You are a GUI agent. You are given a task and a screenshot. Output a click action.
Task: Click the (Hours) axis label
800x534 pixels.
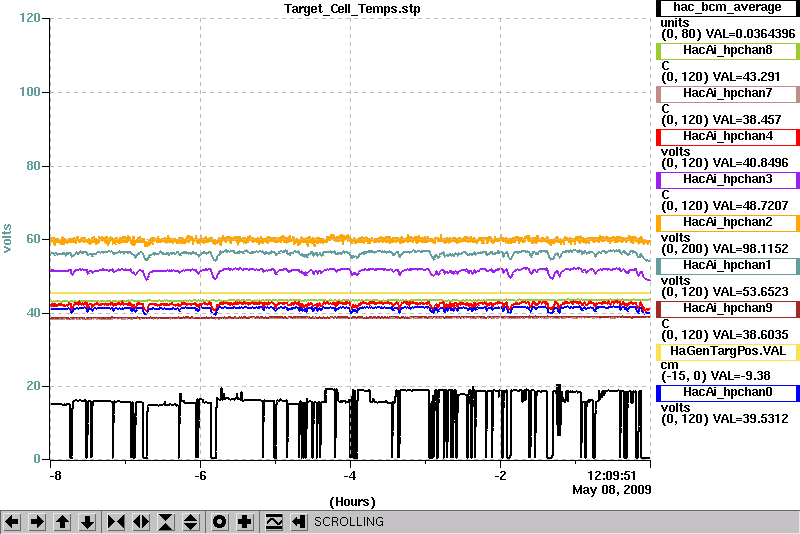tap(353, 502)
